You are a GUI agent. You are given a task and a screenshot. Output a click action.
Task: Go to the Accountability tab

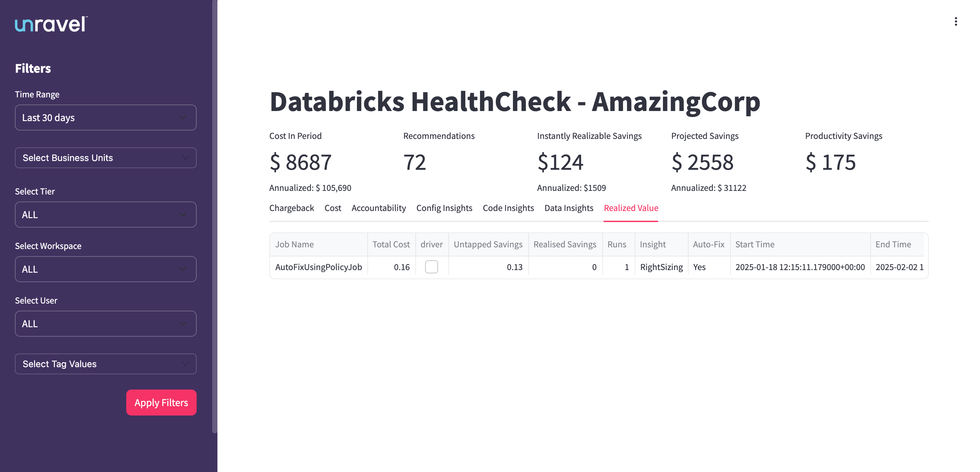pos(378,208)
